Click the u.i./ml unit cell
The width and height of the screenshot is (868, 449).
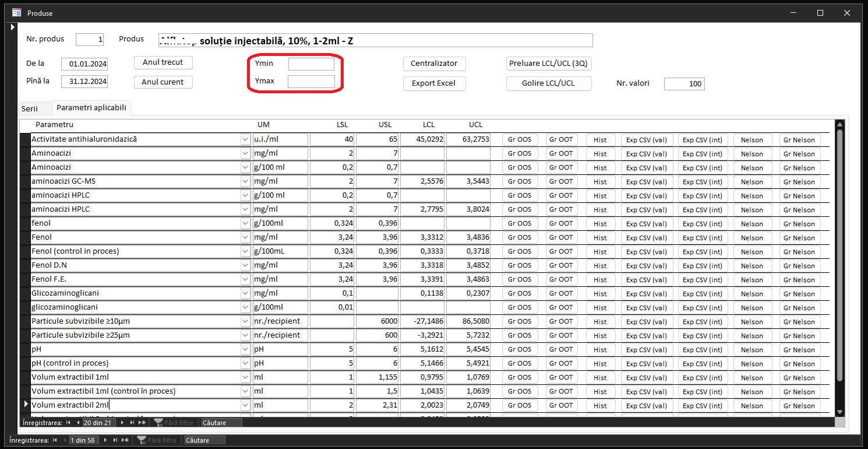click(280, 139)
